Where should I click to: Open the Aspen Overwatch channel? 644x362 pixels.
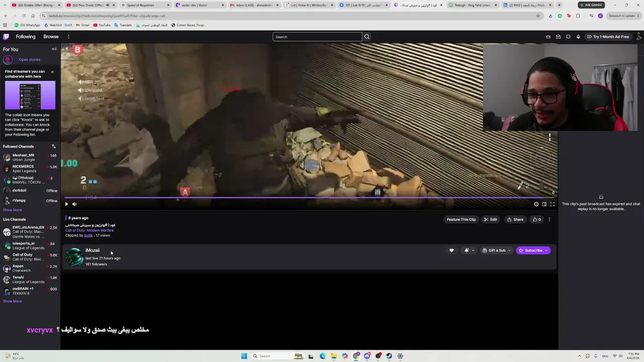tap(30, 268)
